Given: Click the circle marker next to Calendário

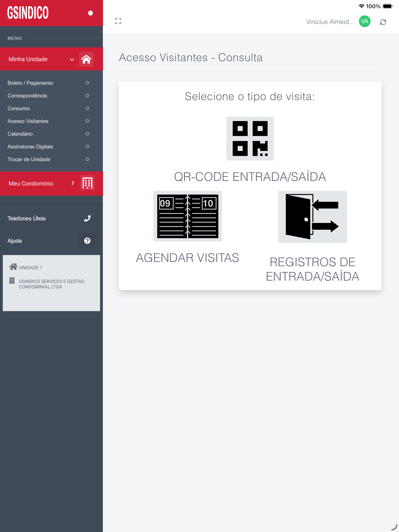Looking at the screenshot, I should (x=87, y=134).
